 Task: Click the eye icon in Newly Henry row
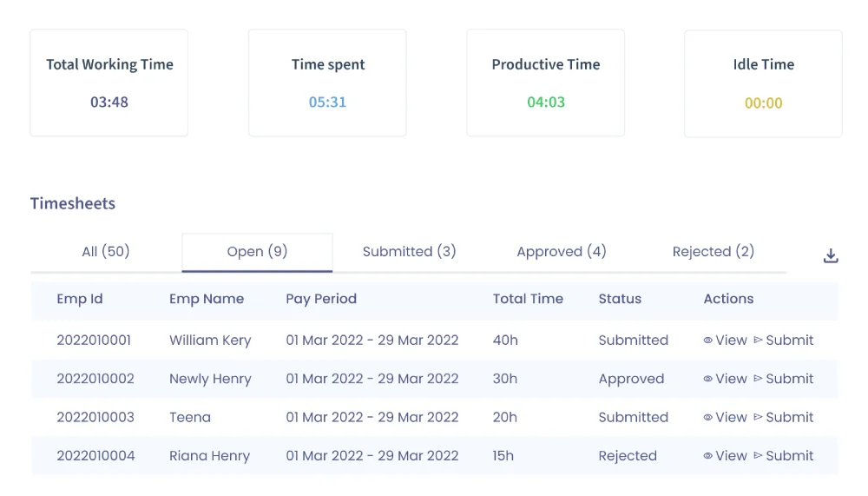pos(707,379)
